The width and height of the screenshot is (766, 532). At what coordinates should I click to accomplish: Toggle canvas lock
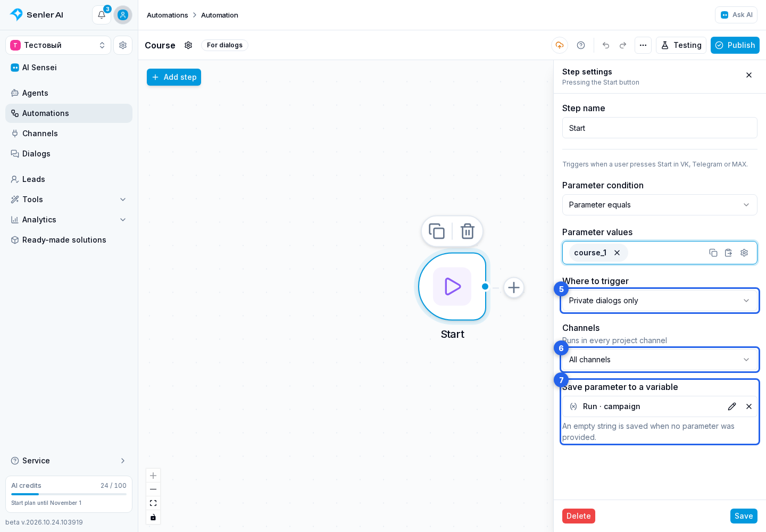[153, 517]
